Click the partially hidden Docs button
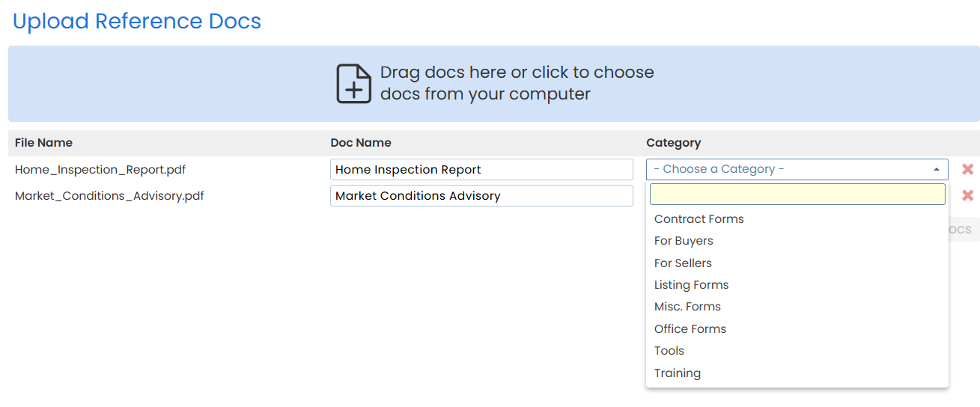Screen dimensions: 980x407 click(964, 230)
